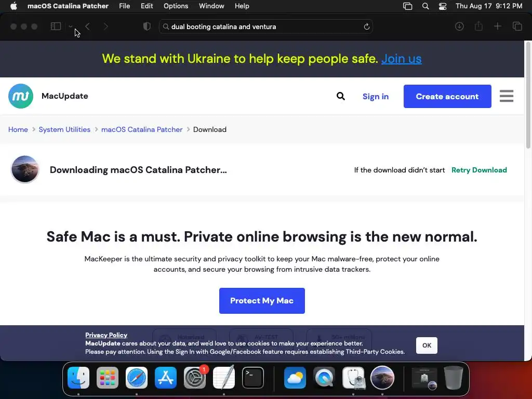Accept cookies with OK button
Screen dimensions: 532x399
point(427,345)
